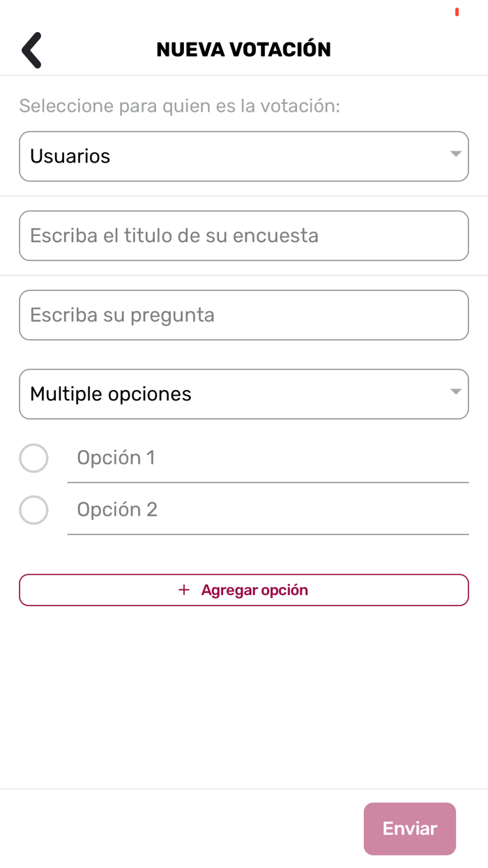The width and height of the screenshot is (488, 868).
Task: Click the plus icon in Agregar opción
Action: (183, 590)
